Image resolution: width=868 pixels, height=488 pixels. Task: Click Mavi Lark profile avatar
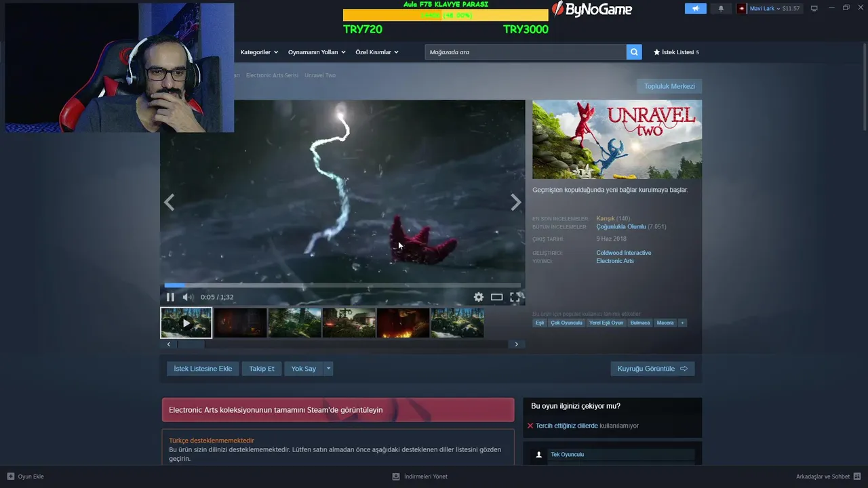[x=742, y=9]
